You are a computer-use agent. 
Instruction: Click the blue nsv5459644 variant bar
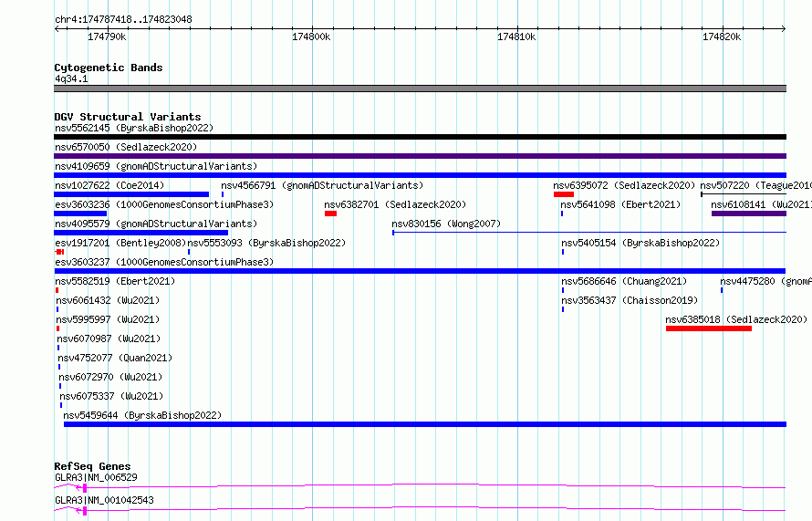(425, 424)
